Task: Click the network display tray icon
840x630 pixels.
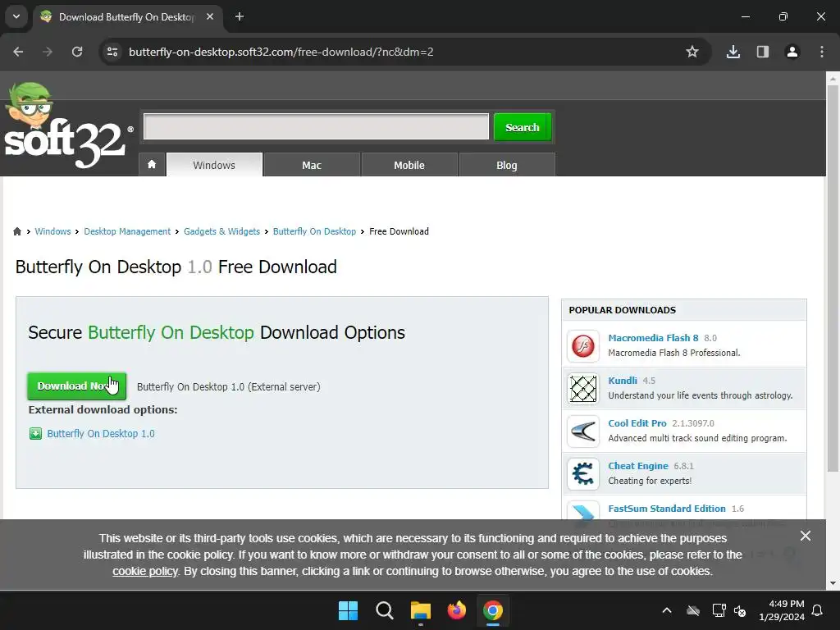Action: tap(719, 610)
